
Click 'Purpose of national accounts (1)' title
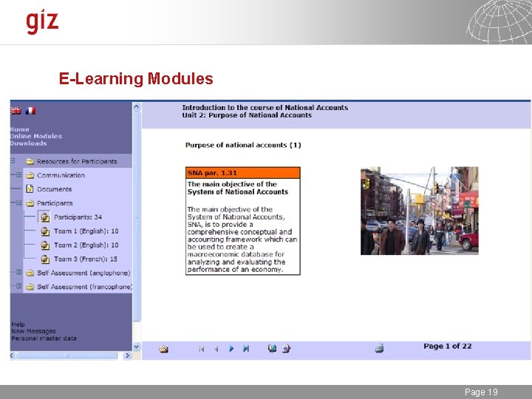click(x=243, y=146)
